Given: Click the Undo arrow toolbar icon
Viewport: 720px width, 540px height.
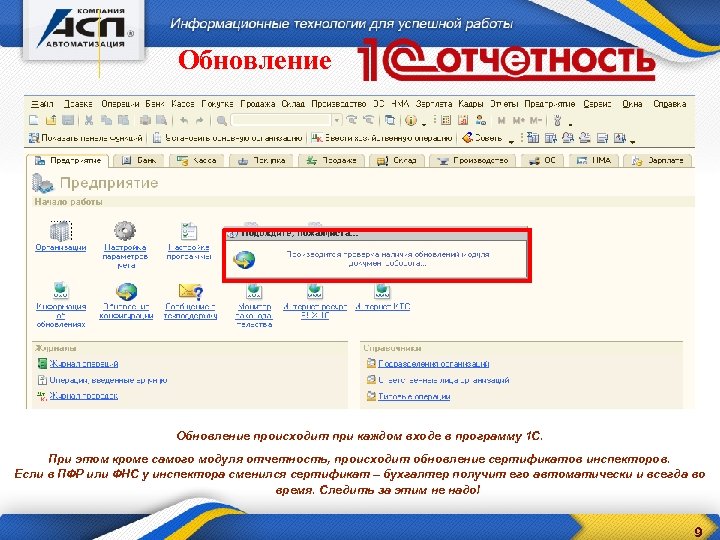Looking at the screenshot, I should click(184, 120).
